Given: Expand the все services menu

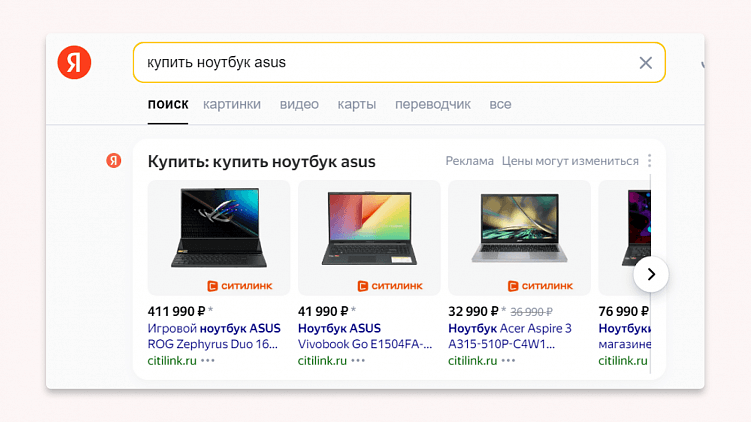Looking at the screenshot, I should tap(500, 104).
